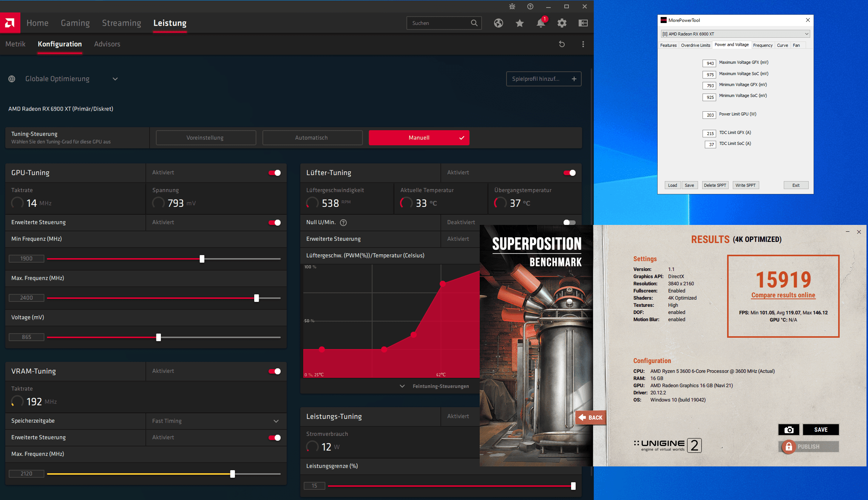Screen dimensions: 868x500
Task: Click the MorePowerTool Exit button
Action: pyautogui.click(x=796, y=185)
